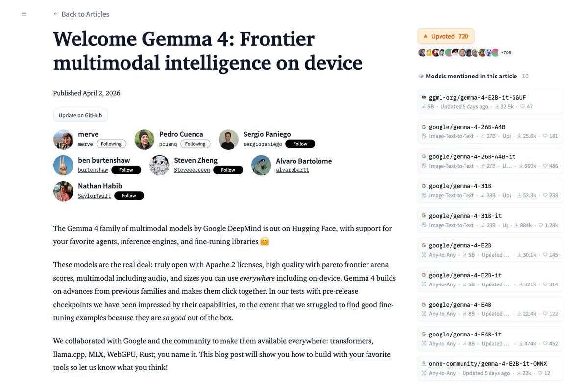Image resolution: width=588 pixels, height=387 pixels.
Task: Click Nathan Habib's profile avatar
Action: coord(63,191)
